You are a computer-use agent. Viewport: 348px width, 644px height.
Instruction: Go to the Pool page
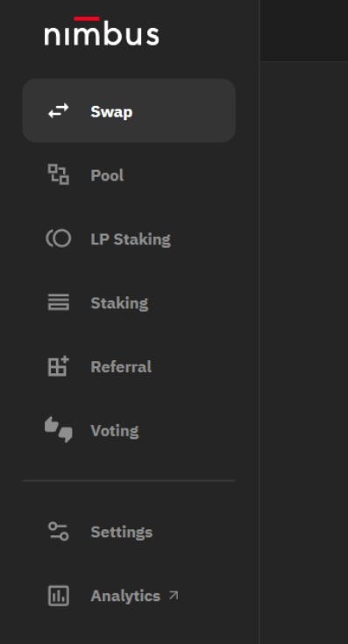click(x=107, y=175)
